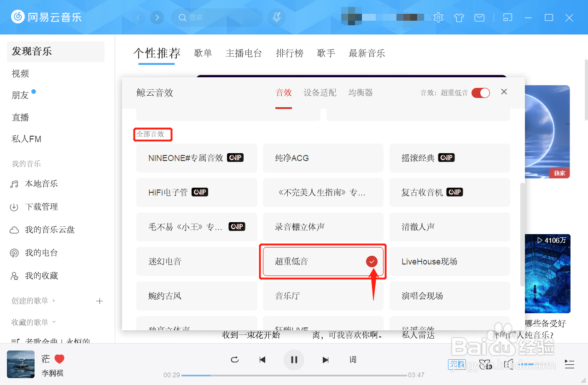The height and width of the screenshot is (385, 588).
Task: Close the 鲸云音效 panel
Action: click(504, 92)
